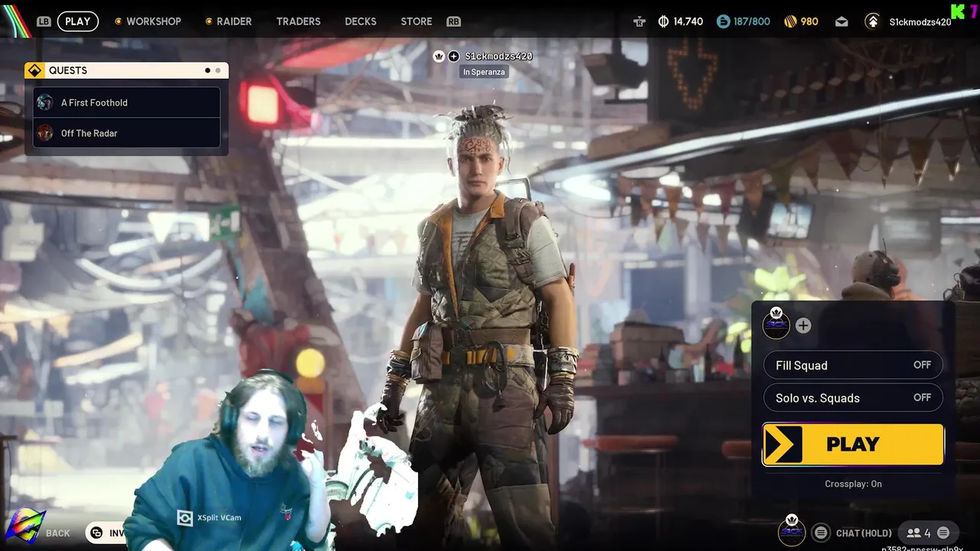
Task: Click the BACK prompt
Action: coord(57,533)
